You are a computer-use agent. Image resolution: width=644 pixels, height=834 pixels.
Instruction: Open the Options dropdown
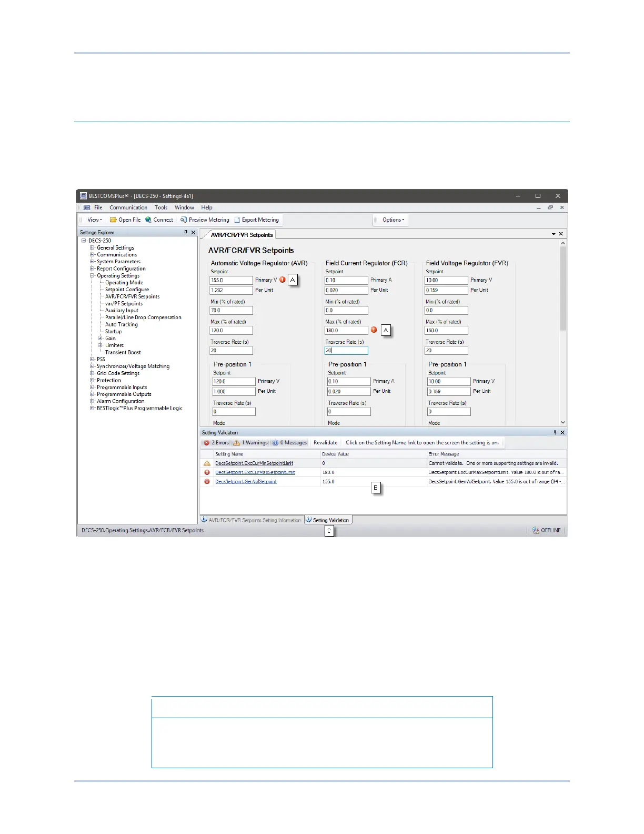394,220
